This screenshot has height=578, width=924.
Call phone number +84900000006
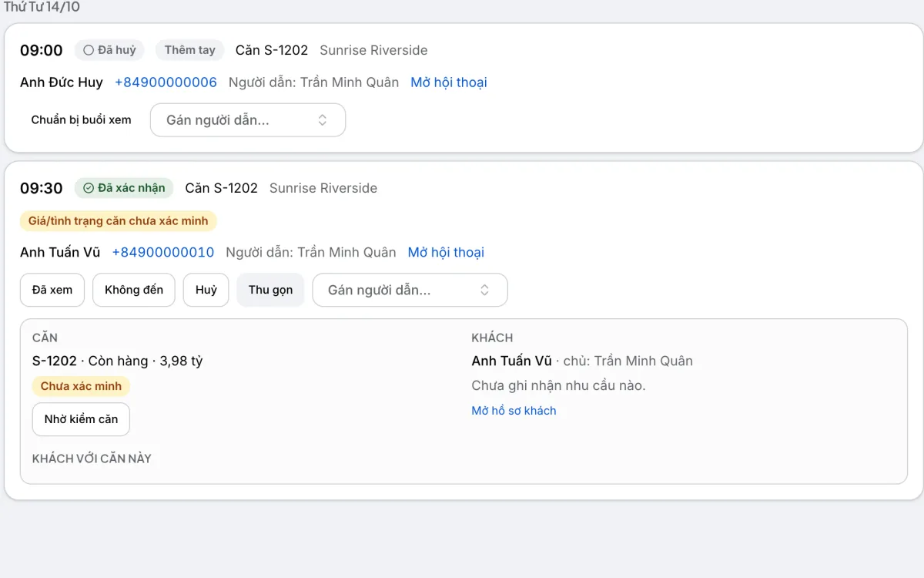click(166, 82)
